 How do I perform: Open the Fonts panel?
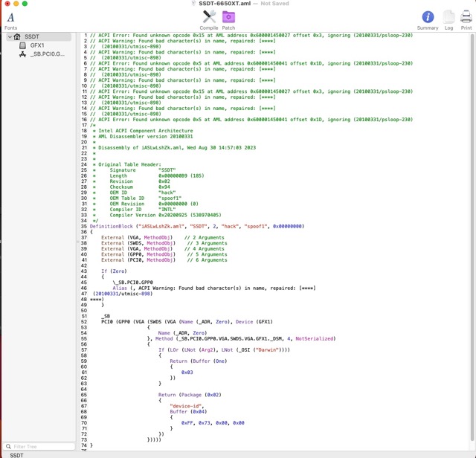click(x=10, y=17)
